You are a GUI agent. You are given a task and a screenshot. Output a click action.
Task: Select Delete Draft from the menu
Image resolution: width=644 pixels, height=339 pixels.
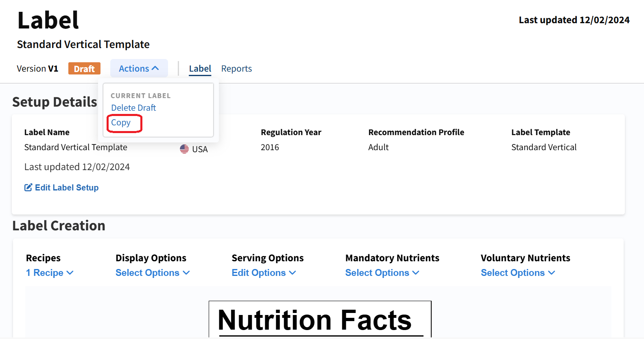133,107
